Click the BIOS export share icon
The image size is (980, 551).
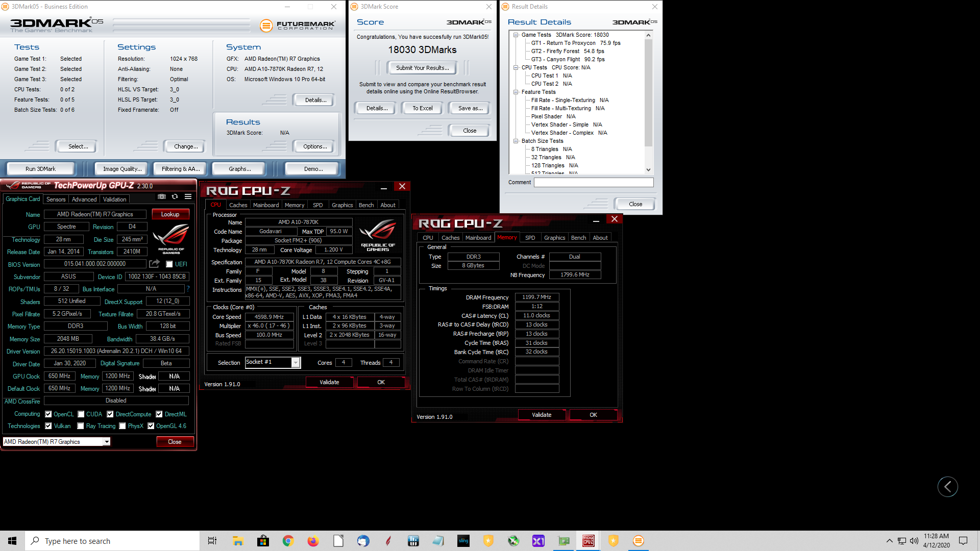(154, 264)
